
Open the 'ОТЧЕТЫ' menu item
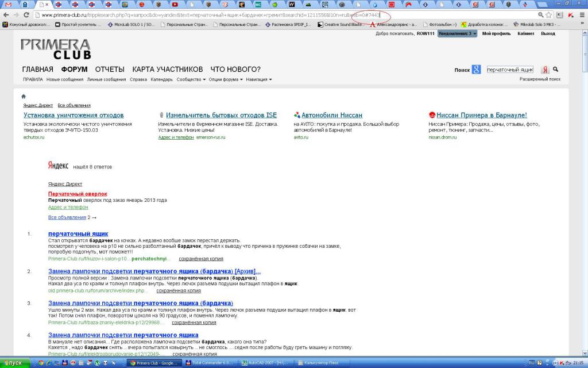pyautogui.click(x=110, y=70)
